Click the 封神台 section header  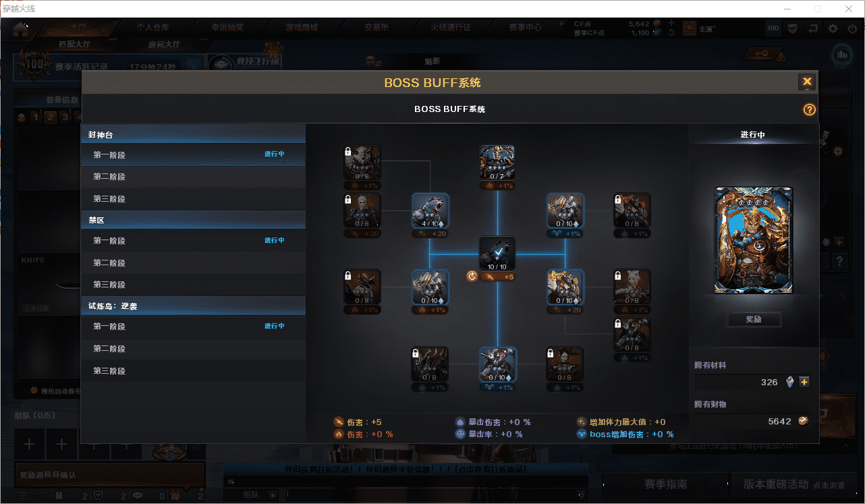coord(193,135)
